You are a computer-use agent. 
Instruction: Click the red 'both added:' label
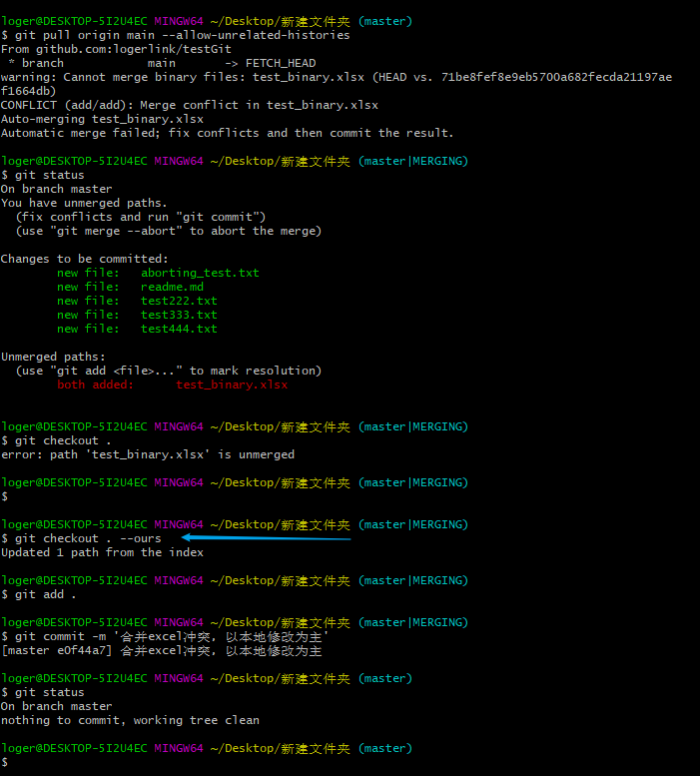[x=96, y=385]
